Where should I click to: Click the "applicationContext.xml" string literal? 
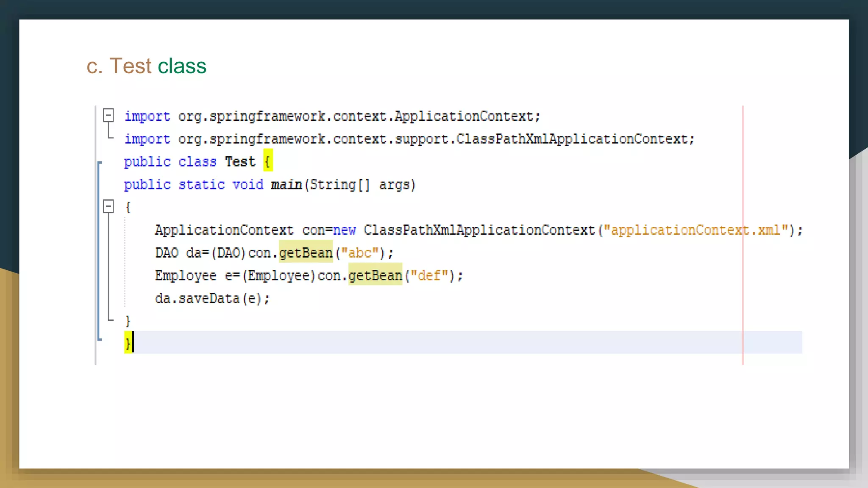696,230
